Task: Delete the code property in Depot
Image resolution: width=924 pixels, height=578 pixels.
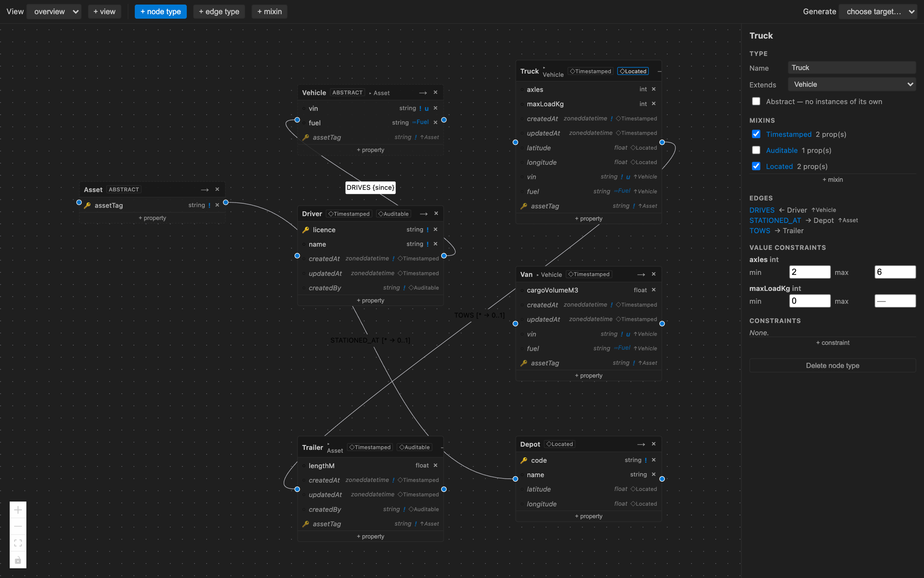Action: [654, 460]
